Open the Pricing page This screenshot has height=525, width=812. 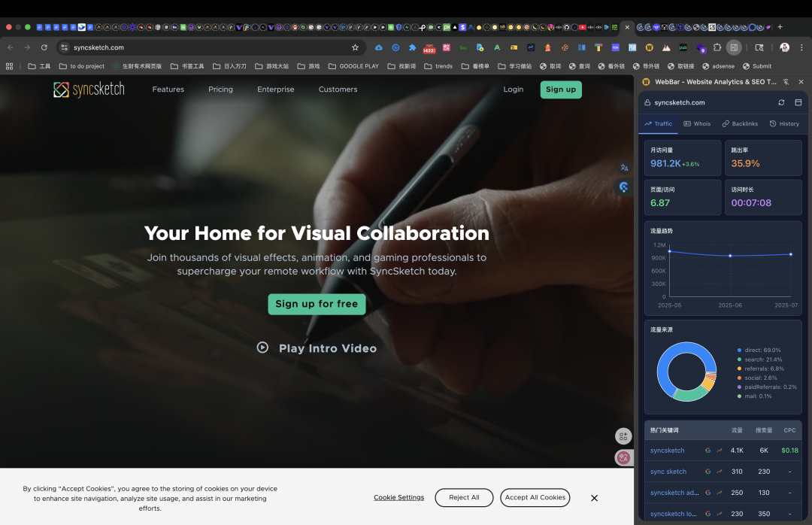220,90
